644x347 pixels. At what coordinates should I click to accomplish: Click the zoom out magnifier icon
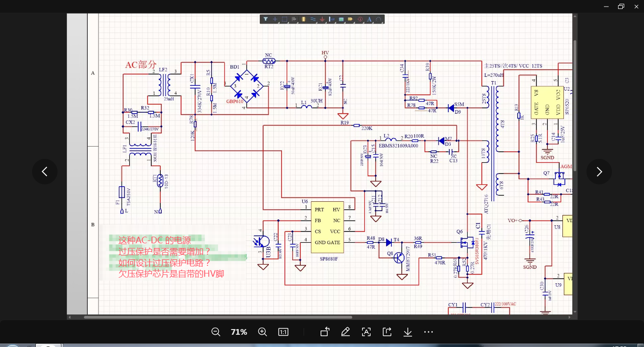click(216, 332)
